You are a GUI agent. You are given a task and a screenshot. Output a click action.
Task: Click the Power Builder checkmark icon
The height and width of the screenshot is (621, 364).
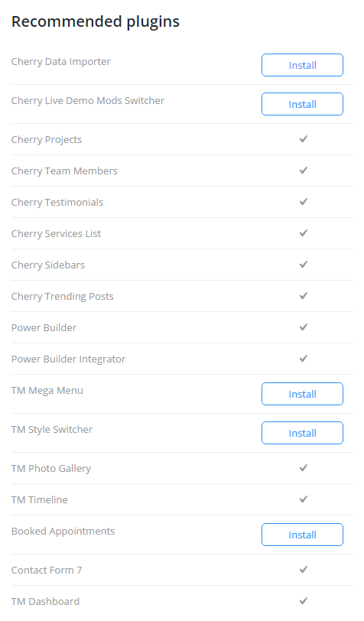point(304,327)
